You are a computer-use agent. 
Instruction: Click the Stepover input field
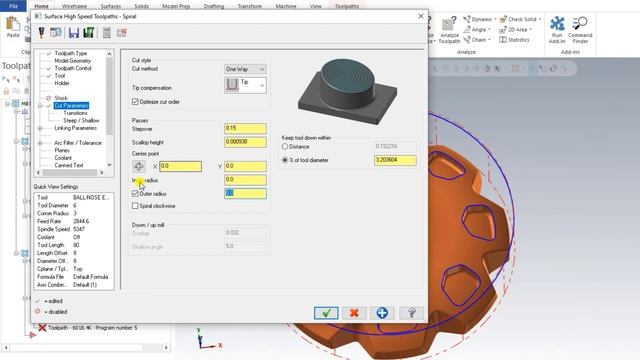click(245, 129)
